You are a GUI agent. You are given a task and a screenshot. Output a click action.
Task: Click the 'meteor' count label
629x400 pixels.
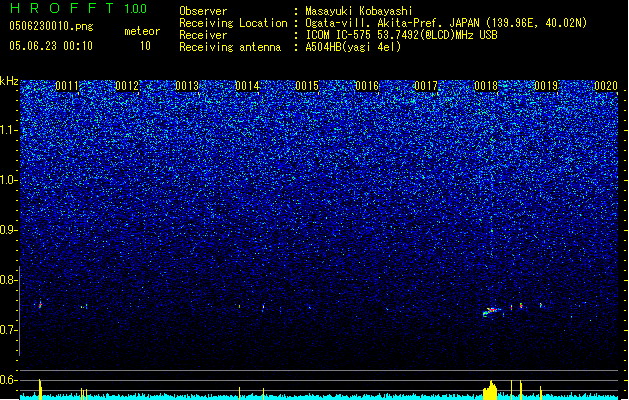tap(142, 31)
